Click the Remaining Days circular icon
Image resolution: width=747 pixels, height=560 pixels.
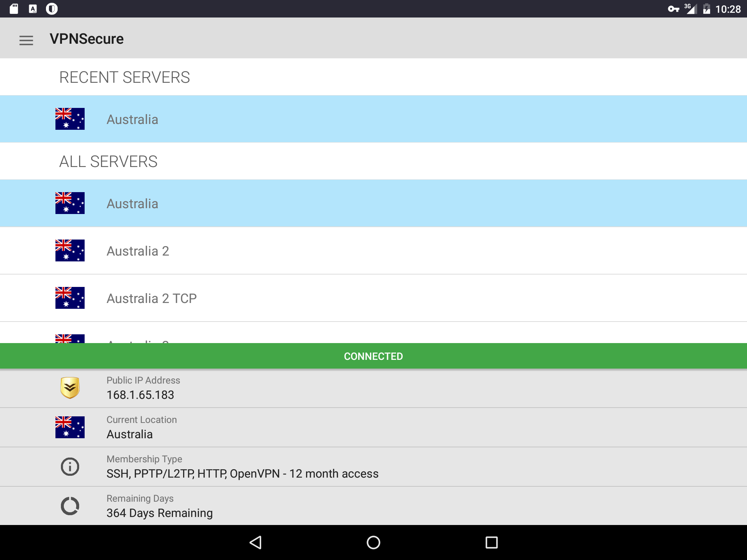pos(70,506)
